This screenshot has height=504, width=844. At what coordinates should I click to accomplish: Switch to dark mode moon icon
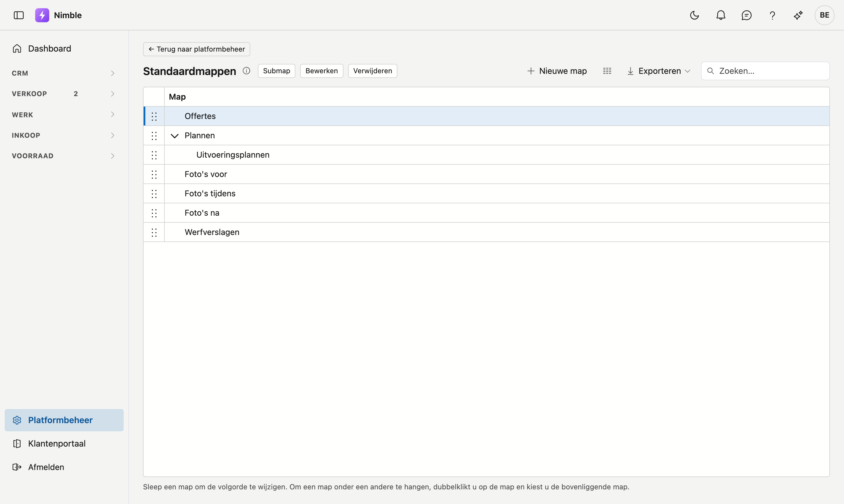coord(694,15)
